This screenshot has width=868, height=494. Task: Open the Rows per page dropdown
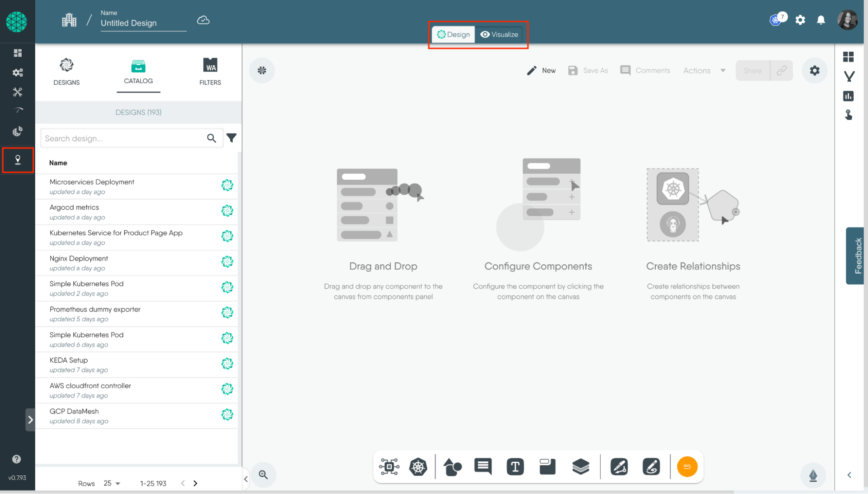point(112,483)
